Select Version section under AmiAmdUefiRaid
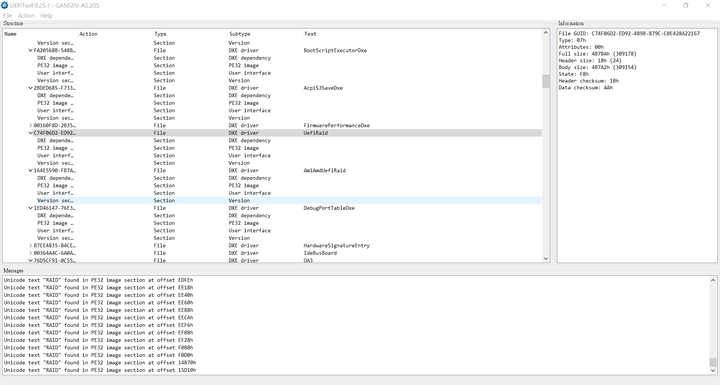The image size is (720, 385). coord(272,201)
